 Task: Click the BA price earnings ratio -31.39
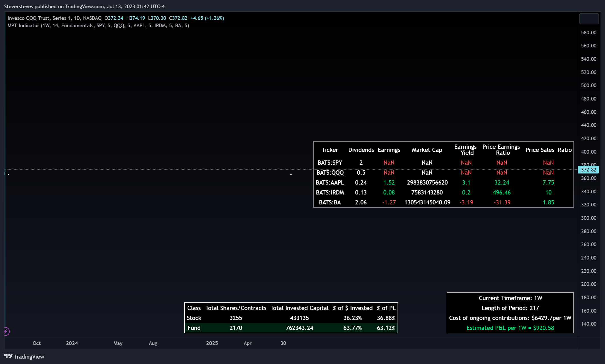pyautogui.click(x=502, y=202)
